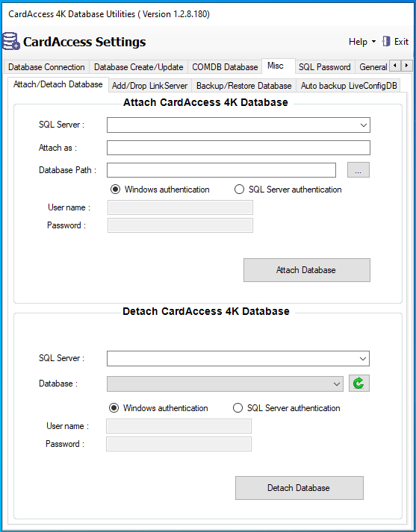The width and height of the screenshot is (416, 532).
Task: Select SQL Server authentication in Detach section
Action: (x=287, y=408)
